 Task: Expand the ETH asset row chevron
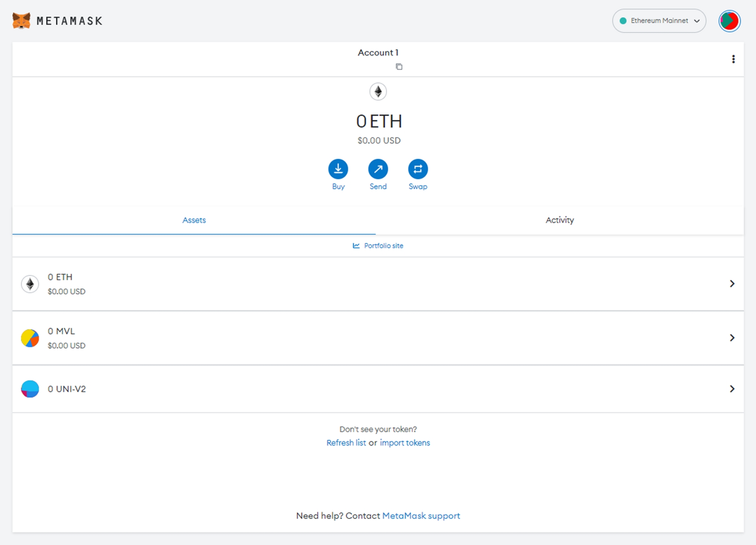tap(732, 284)
